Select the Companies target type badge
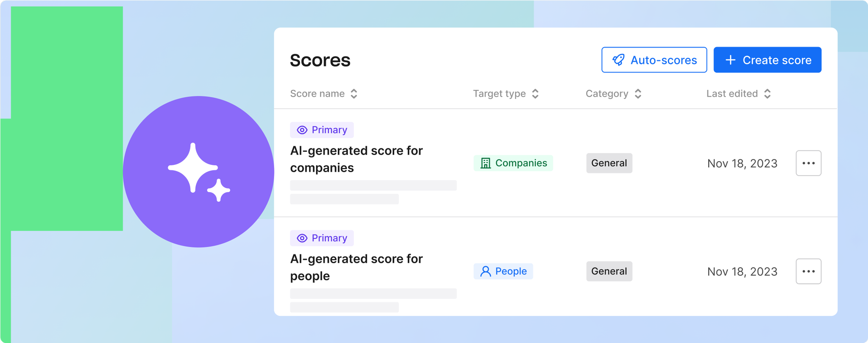Image resolution: width=868 pixels, height=343 pixels. (513, 163)
